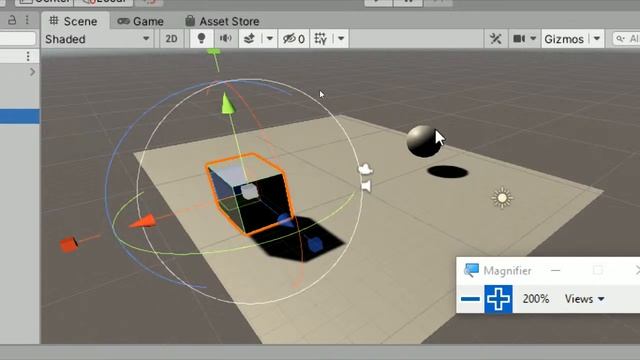Open the Gizmos dropdown arrow

[597, 39]
